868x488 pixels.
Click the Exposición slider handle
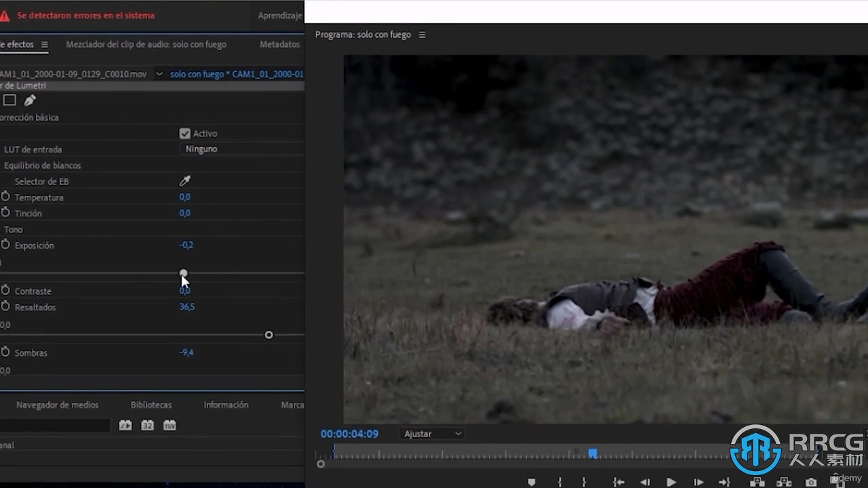tap(184, 273)
